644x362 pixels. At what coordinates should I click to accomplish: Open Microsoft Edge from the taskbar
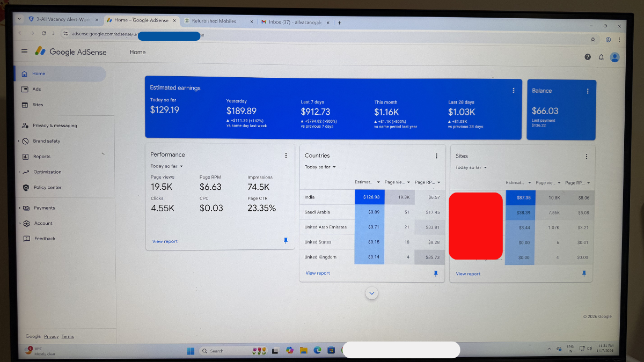(317, 350)
